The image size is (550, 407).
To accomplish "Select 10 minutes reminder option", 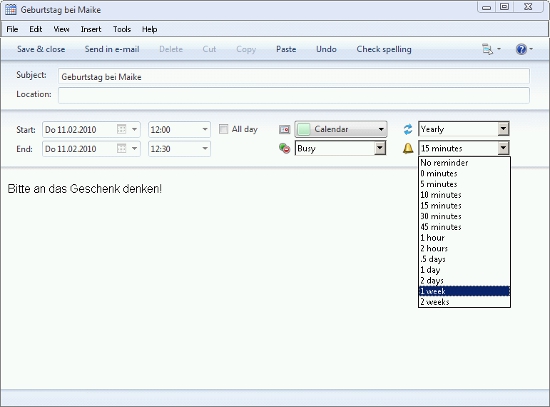I will (x=464, y=195).
